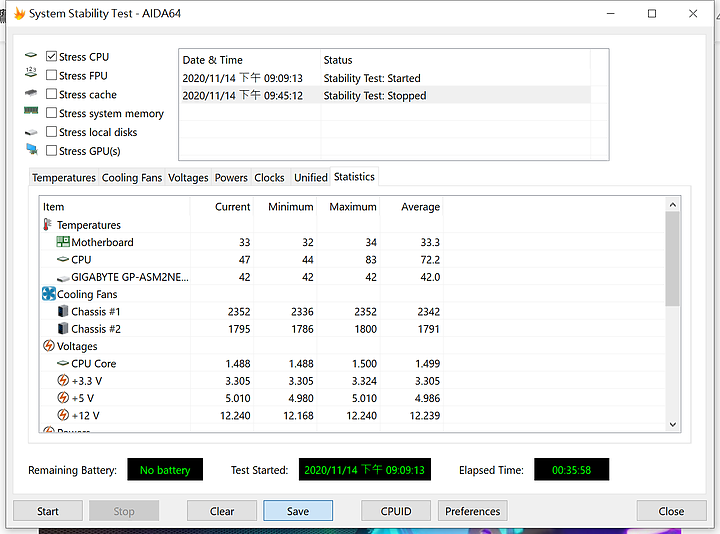Viewport: 720px width, 534px height.
Task: Click the Average column header
Action: [x=411, y=207]
